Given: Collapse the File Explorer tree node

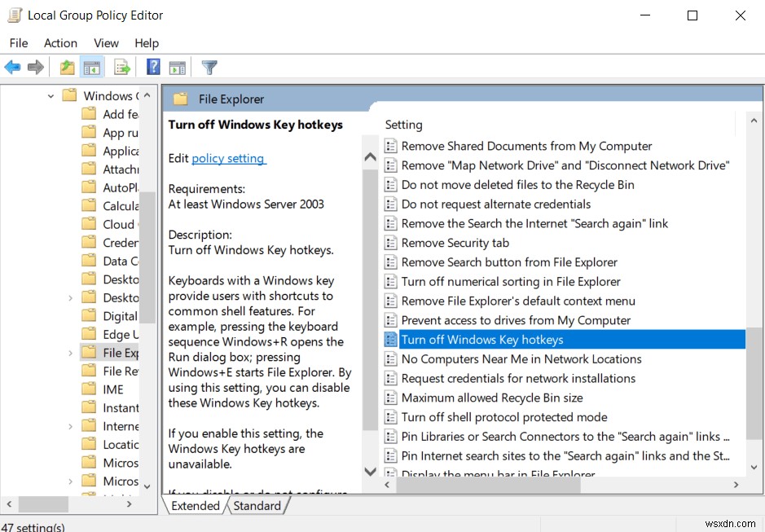Looking at the screenshot, I should (x=70, y=353).
